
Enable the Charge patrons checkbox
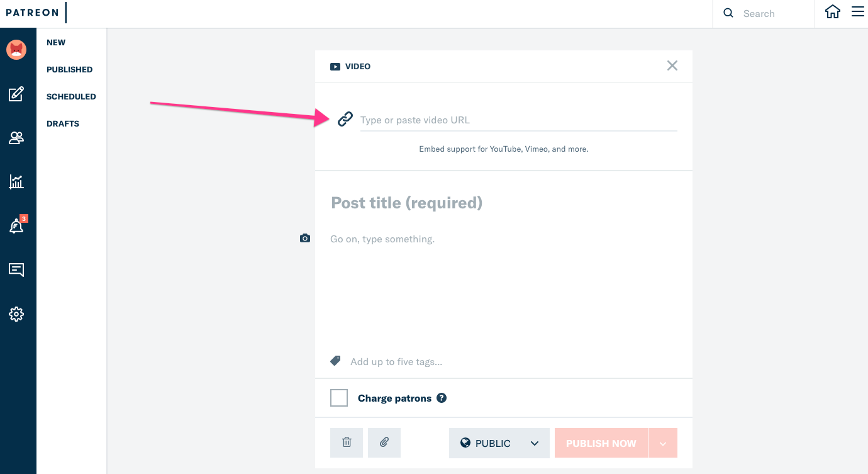point(339,398)
